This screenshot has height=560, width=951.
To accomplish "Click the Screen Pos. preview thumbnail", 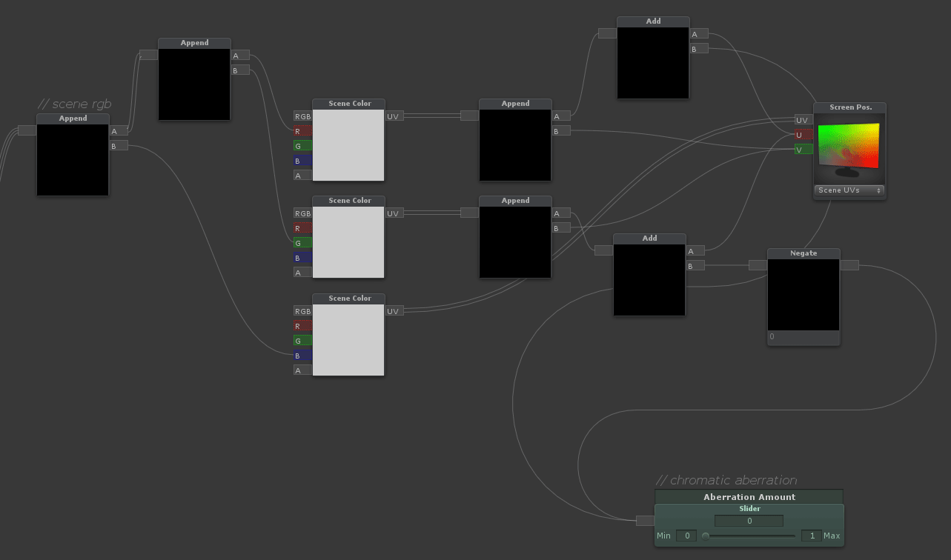I will [x=849, y=148].
